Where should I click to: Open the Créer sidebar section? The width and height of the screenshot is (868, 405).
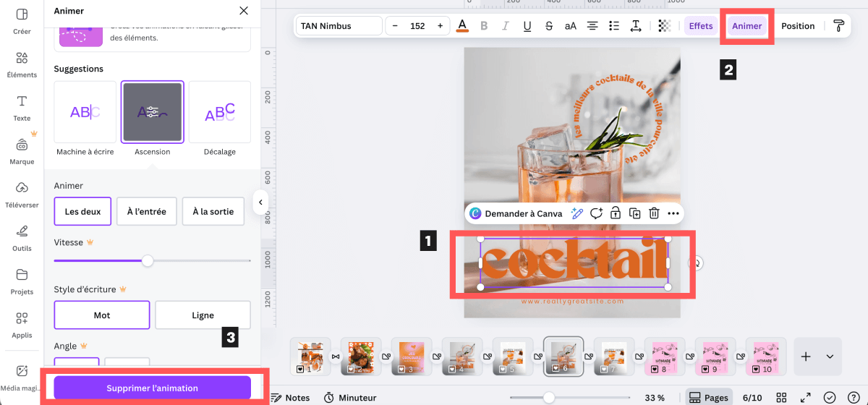coord(22,21)
